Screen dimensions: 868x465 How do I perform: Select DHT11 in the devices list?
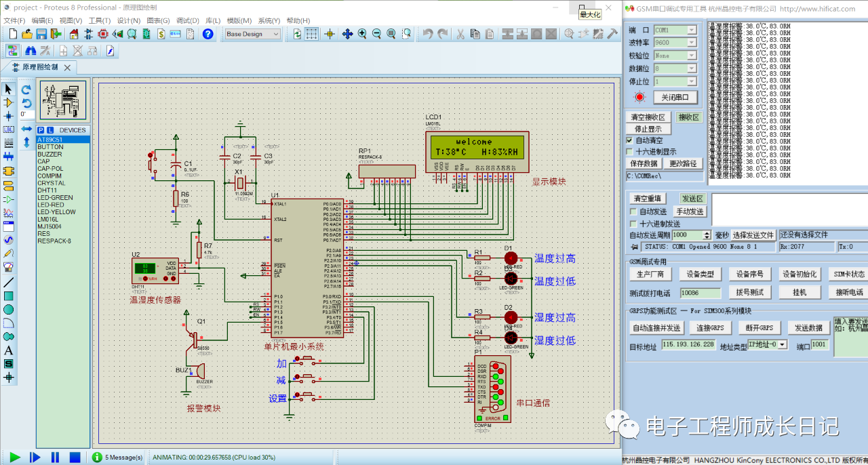(47, 190)
